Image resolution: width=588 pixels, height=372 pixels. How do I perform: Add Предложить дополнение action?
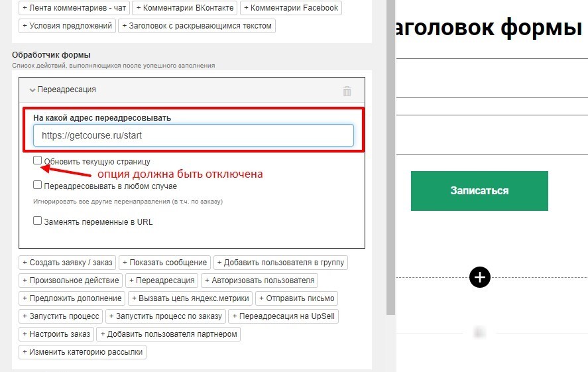click(x=72, y=298)
